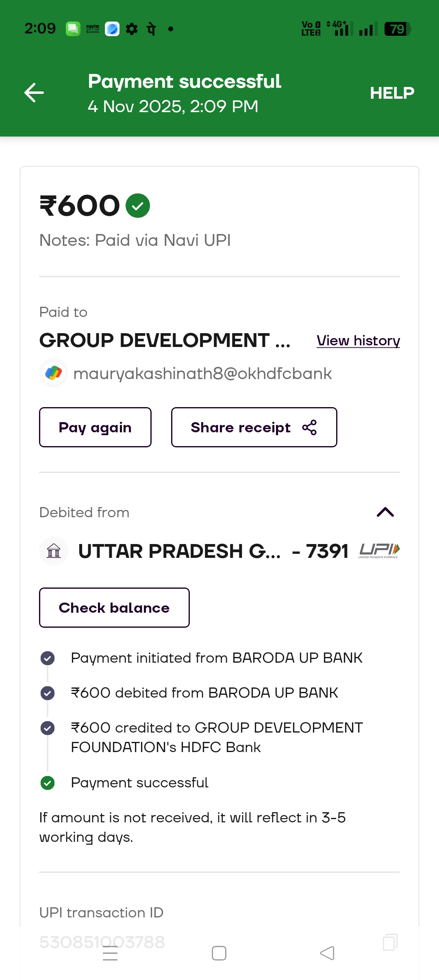439x980 pixels.
Task: Tap the back arrow in header
Action: [34, 93]
